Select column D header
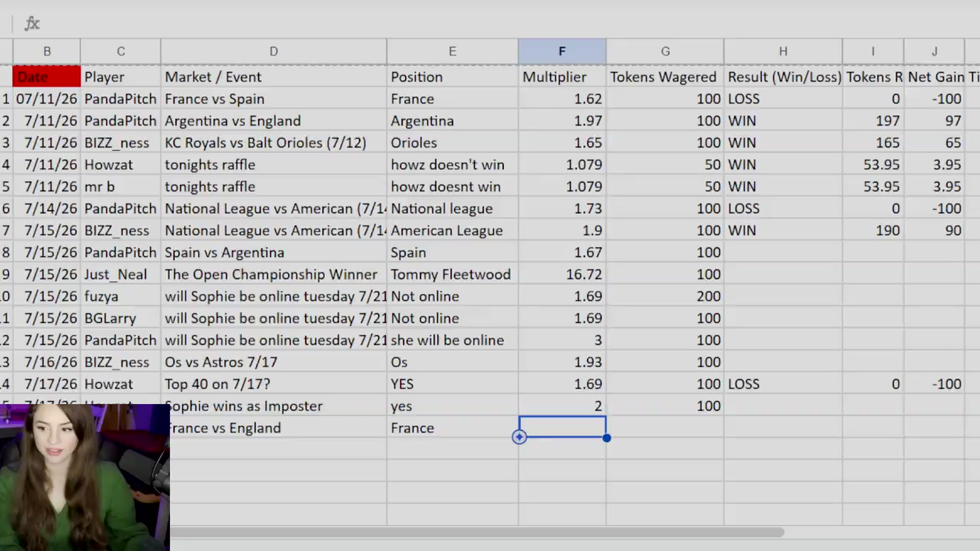 pos(274,52)
